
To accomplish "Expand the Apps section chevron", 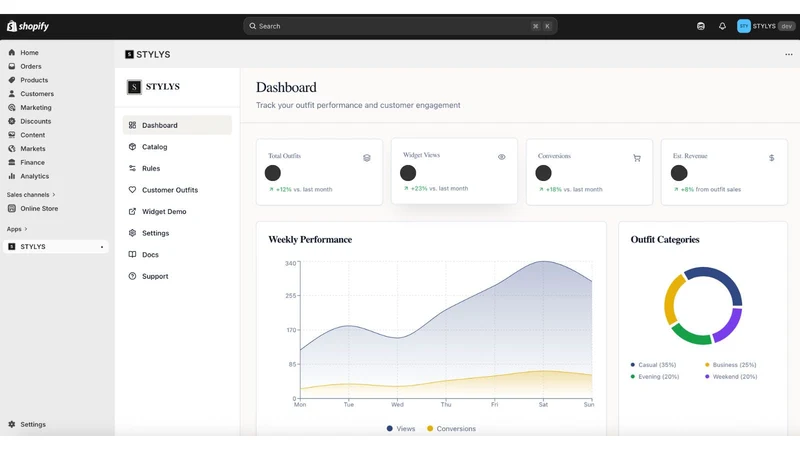I will coord(26,229).
